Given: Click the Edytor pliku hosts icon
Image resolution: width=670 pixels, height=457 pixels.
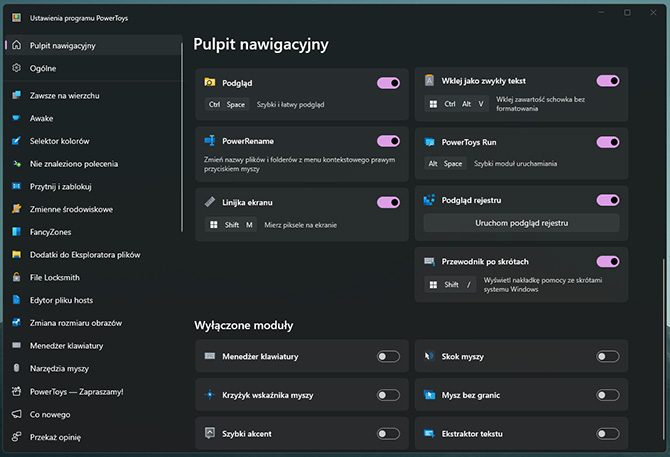Looking at the screenshot, I should click(x=16, y=300).
